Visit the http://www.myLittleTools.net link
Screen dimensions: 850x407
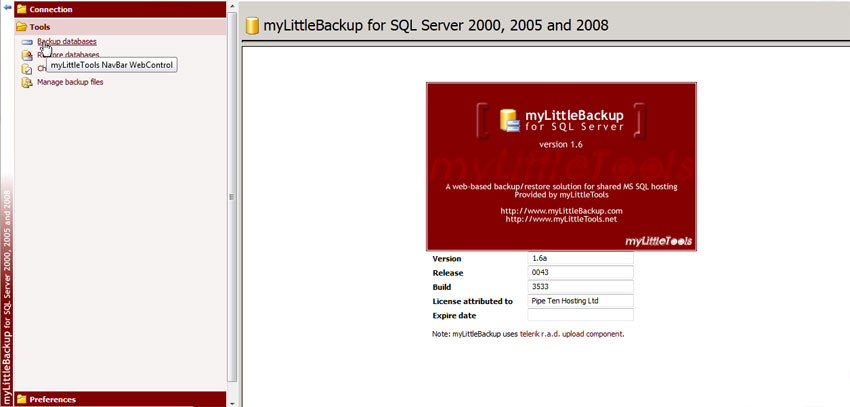561,219
